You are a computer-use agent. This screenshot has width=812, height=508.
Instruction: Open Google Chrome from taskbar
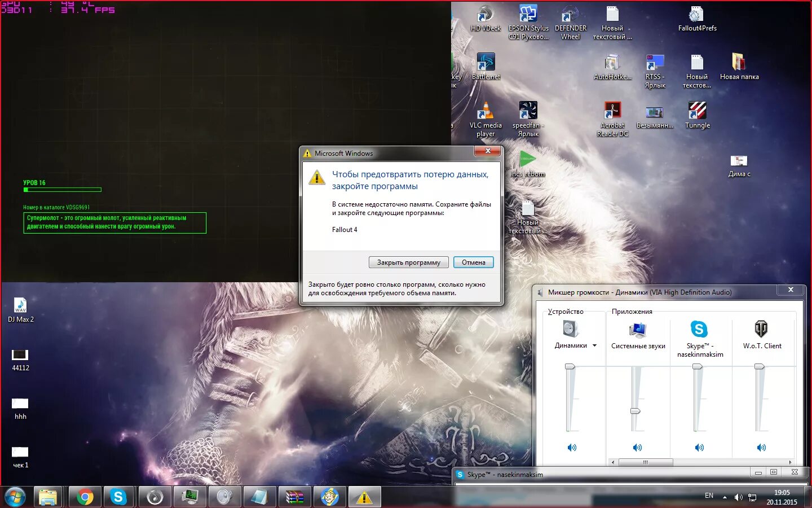coord(85,497)
